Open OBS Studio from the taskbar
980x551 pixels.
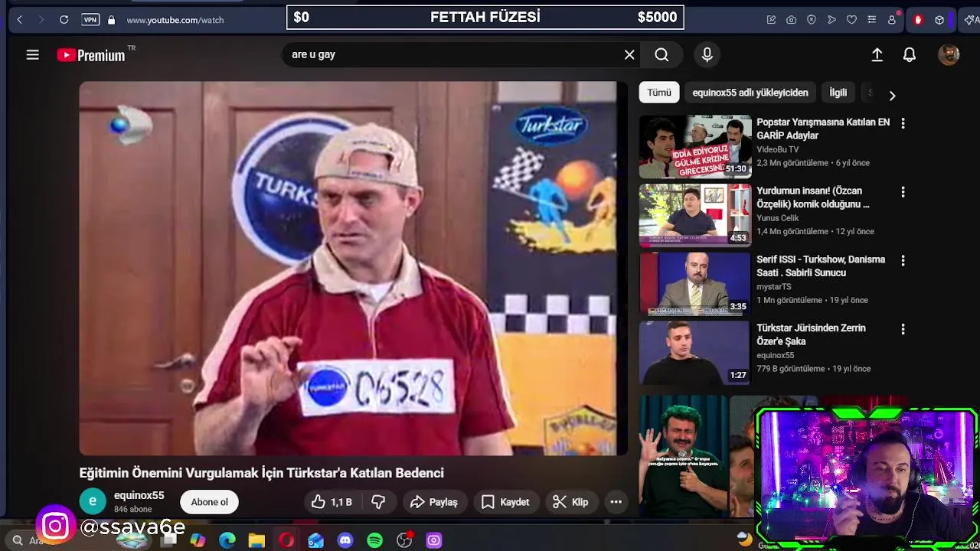click(404, 540)
